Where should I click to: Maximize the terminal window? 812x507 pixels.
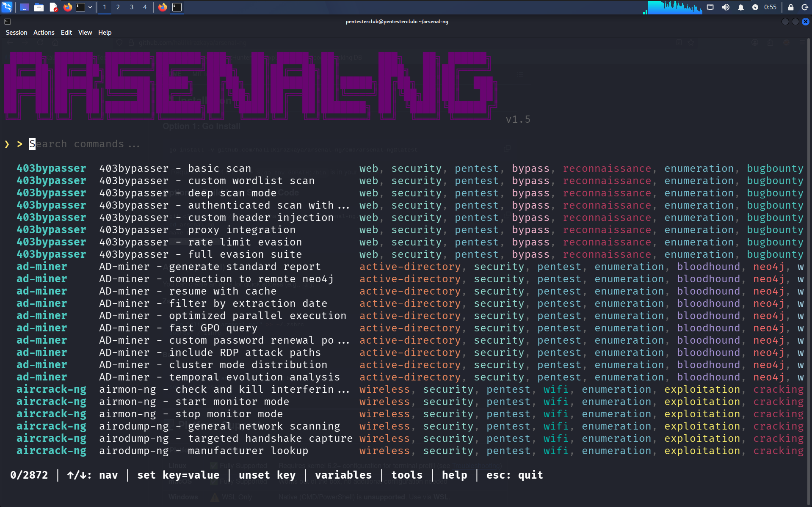[795, 22]
